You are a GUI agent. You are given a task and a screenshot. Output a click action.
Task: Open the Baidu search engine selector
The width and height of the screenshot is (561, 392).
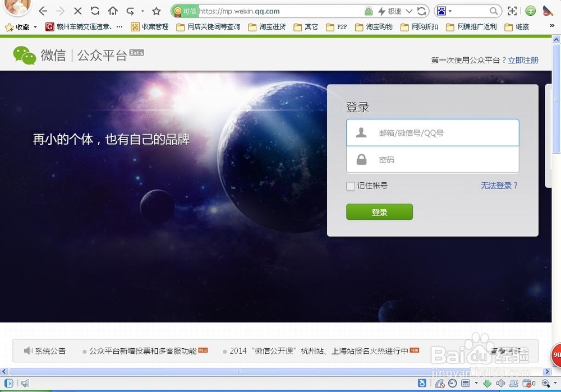444,11
